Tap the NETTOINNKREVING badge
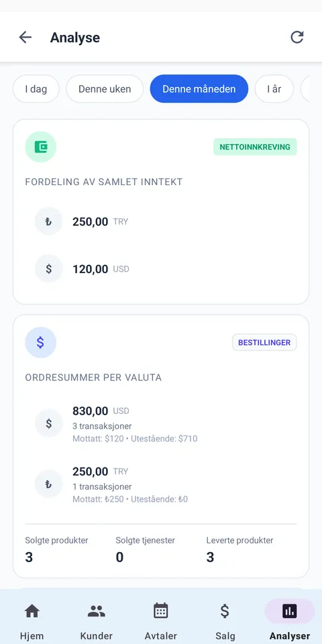Viewport: 322px width, 644px height. 255,147
